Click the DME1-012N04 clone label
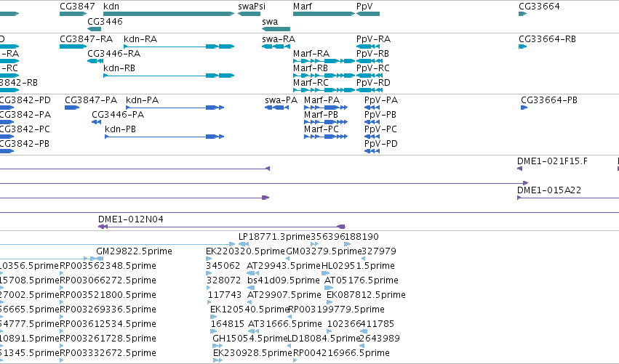 131,219
